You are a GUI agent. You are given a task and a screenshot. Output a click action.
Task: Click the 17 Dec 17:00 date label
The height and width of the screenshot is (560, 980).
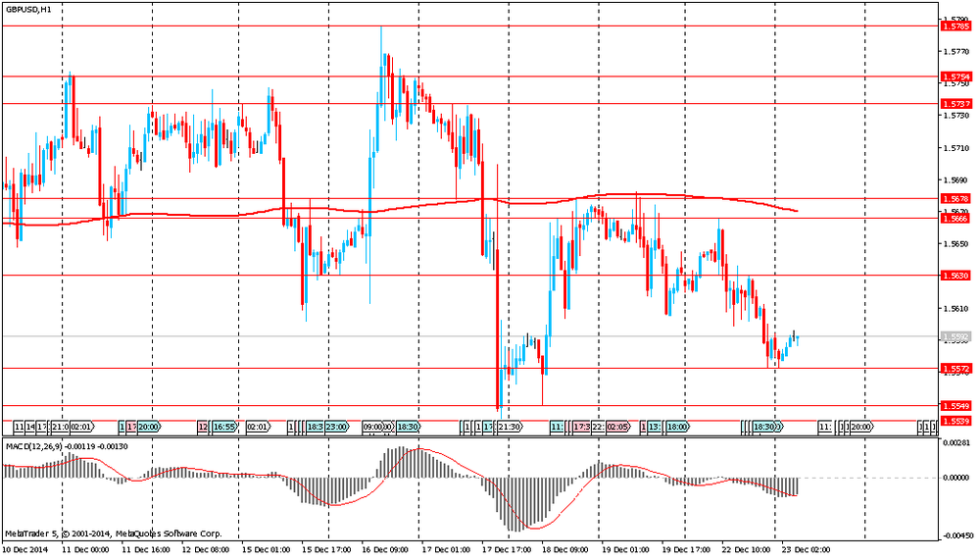510,548
